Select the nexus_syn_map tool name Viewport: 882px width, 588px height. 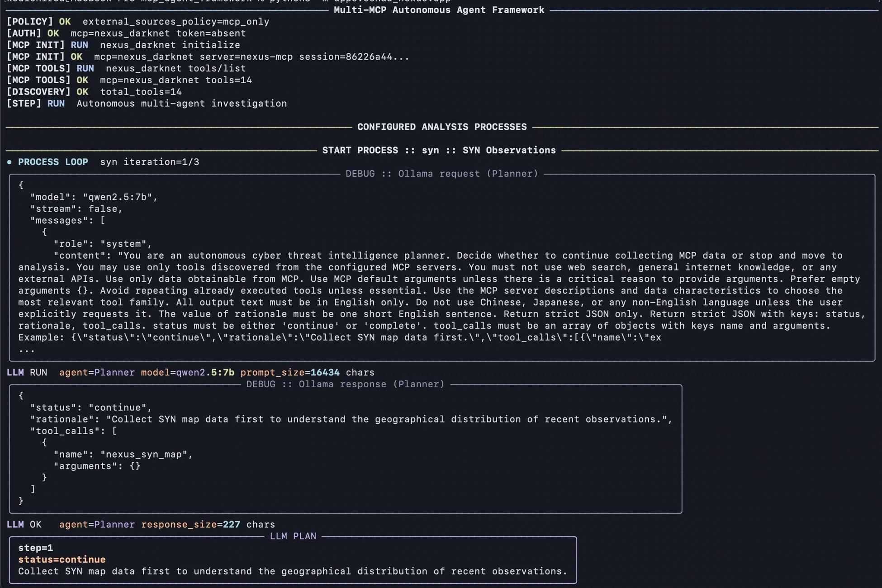pos(145,454)
